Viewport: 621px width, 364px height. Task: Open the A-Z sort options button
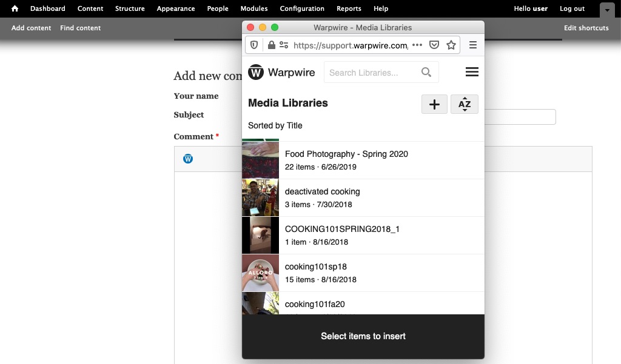[x=465, y=104]
